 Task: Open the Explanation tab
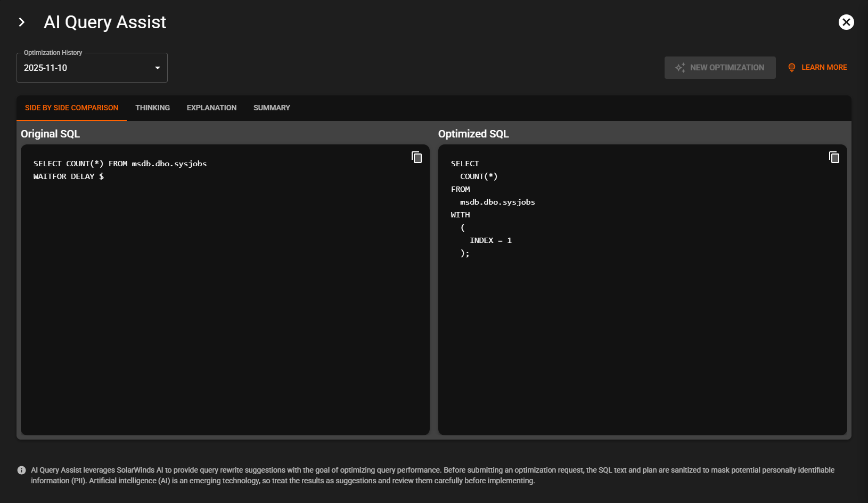pos(211,108)
